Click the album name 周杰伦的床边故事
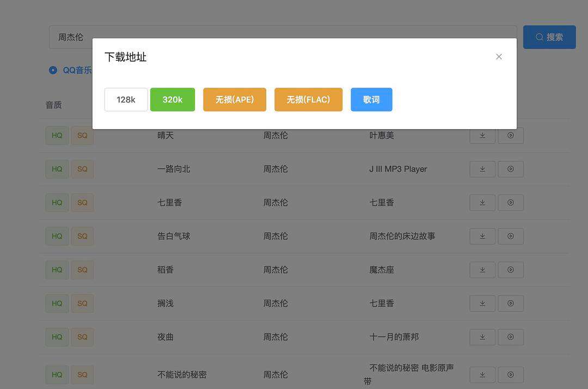588x389 pixels. click(402, 236)
